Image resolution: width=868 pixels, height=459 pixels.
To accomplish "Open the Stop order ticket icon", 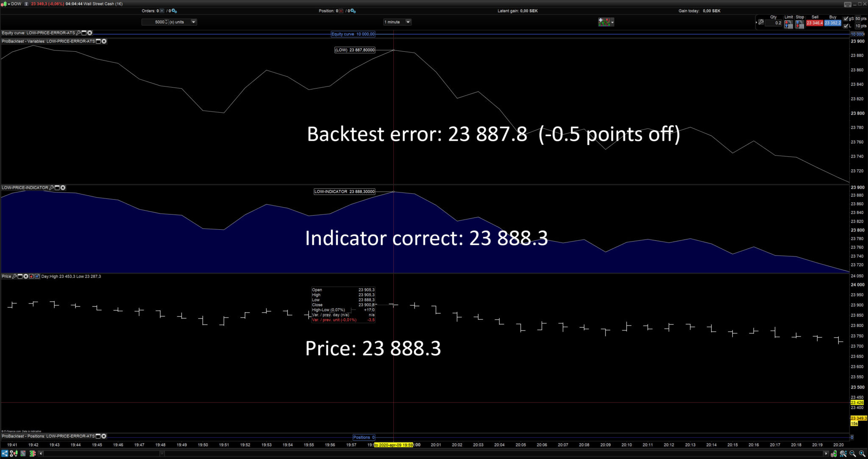I will pos(800,25).
